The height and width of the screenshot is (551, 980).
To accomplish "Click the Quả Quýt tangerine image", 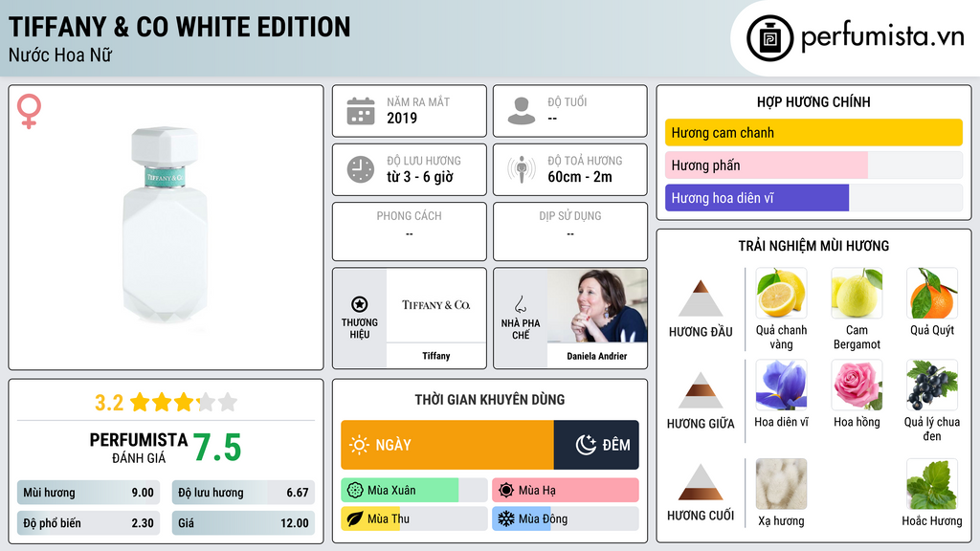I will click(x=932, y=293).
